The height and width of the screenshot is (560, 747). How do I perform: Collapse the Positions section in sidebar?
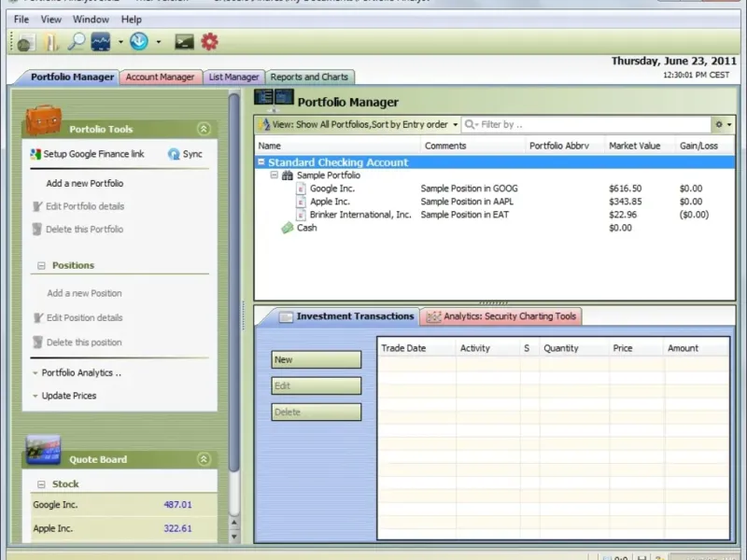click(41, 266)
